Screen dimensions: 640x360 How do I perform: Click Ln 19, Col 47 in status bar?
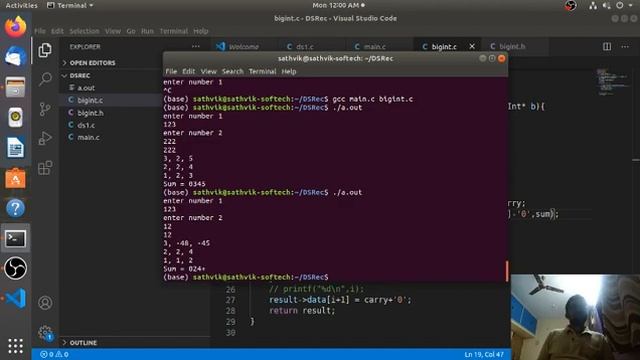(x=484, y=354)
